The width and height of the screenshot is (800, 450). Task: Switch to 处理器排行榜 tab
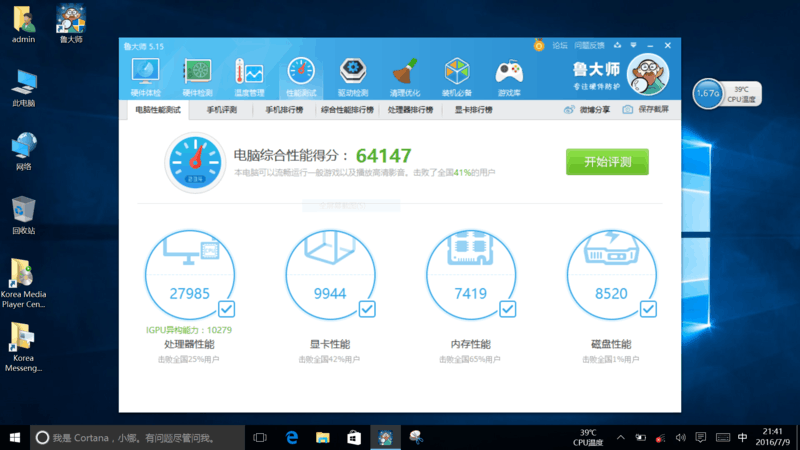tap(410, 110)
